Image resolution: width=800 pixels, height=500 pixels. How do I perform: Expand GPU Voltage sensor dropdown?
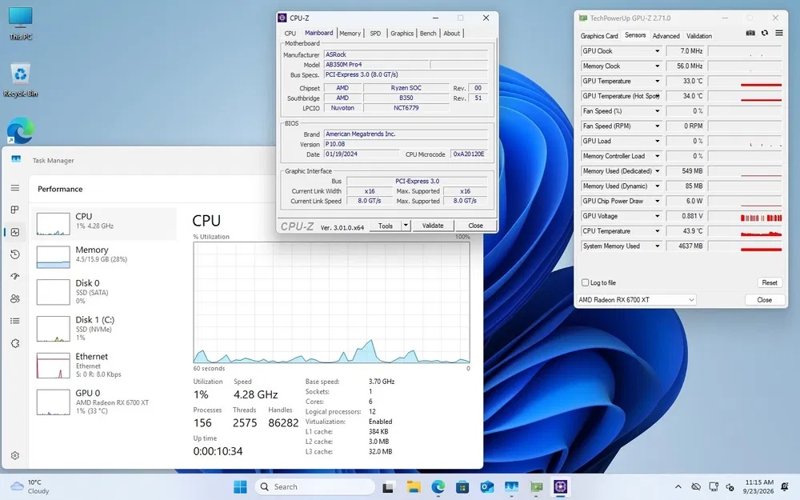[657, 216]
